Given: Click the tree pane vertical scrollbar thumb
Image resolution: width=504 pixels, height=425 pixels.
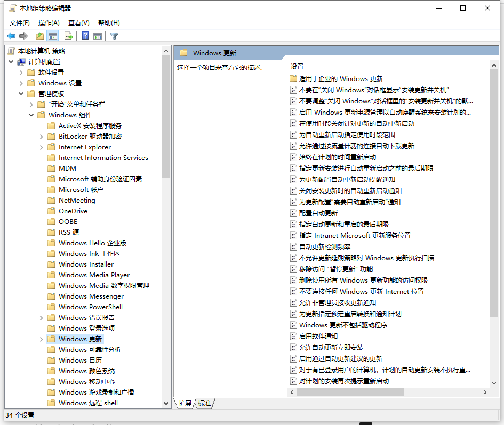Looking at the screenshot, I should 166,116.
